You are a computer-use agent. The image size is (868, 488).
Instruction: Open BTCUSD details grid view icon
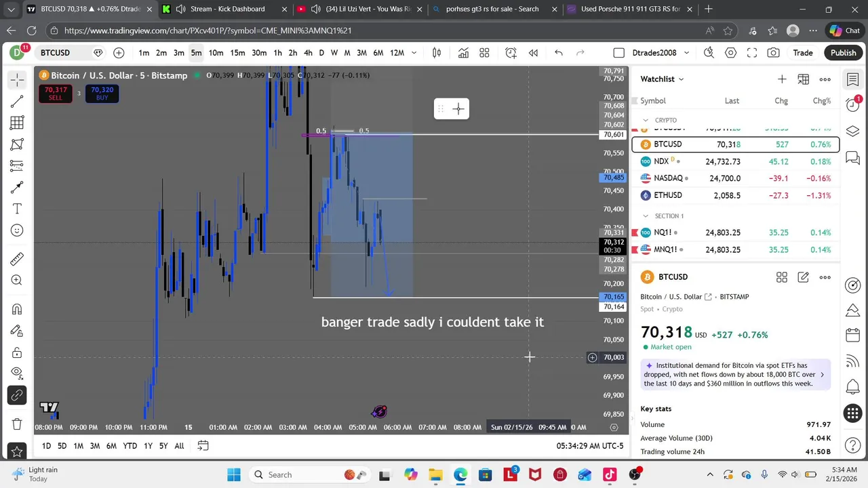click(782, 277)
